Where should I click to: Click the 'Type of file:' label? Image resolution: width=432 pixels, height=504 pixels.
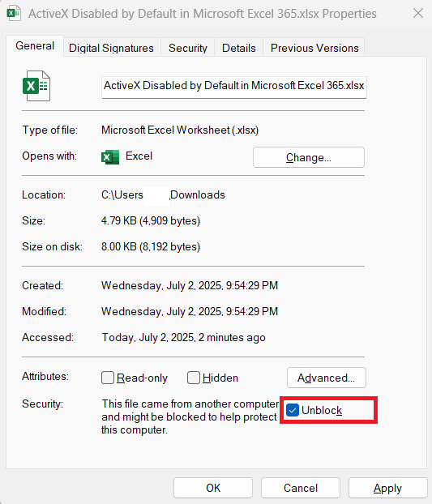pos(49,130)
